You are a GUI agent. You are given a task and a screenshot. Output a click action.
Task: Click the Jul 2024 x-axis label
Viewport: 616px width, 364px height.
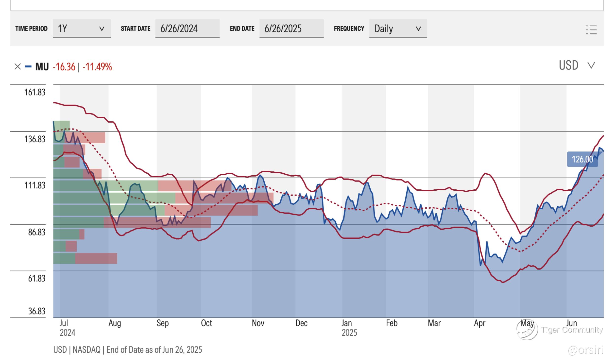(67, 328)
